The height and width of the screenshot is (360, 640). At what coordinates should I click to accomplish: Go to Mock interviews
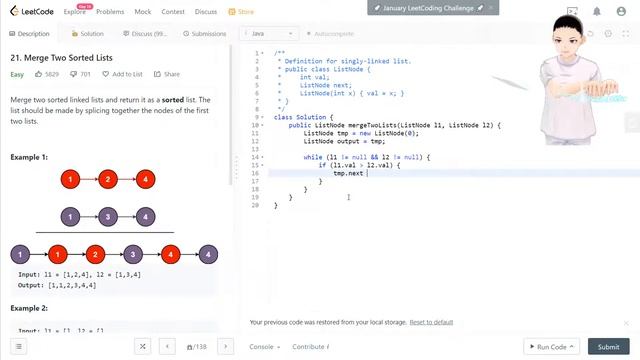point(143,12)
